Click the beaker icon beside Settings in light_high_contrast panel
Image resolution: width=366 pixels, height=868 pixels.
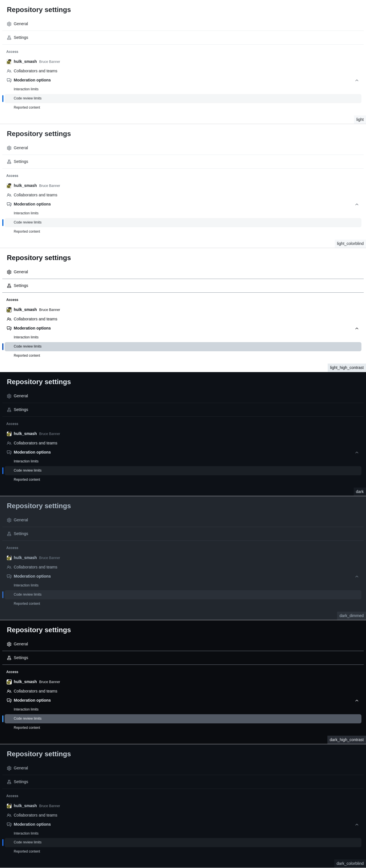pyautogui.click(x=9, y=286)
